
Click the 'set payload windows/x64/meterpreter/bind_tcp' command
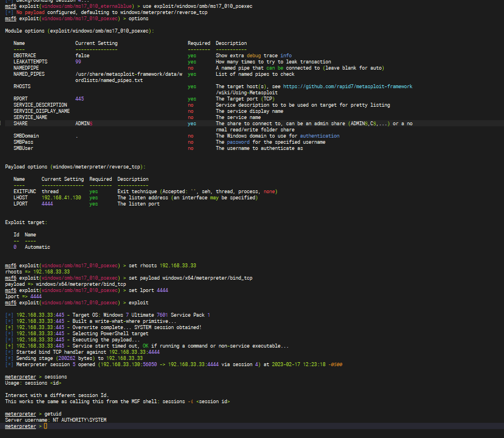coord(190,278)
